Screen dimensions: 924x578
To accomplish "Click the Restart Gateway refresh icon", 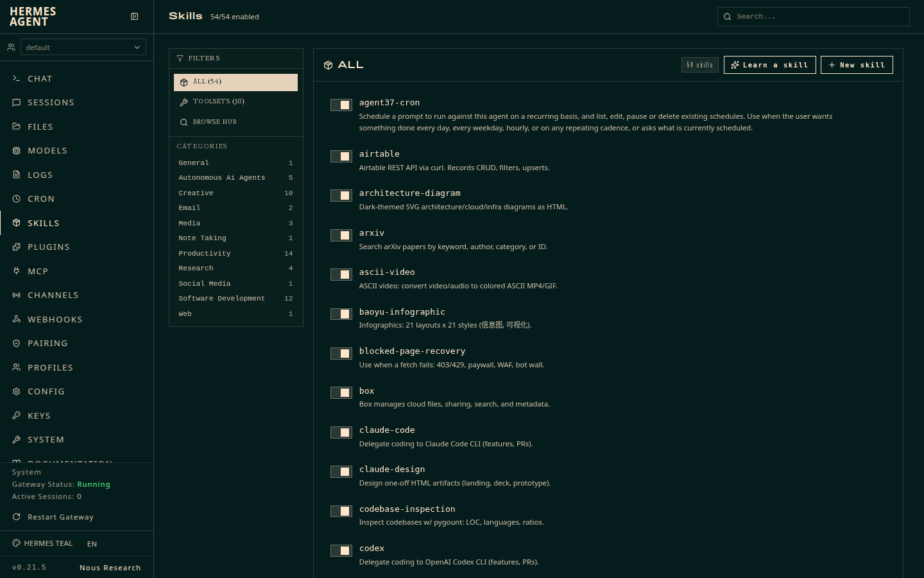I will 17,517.
